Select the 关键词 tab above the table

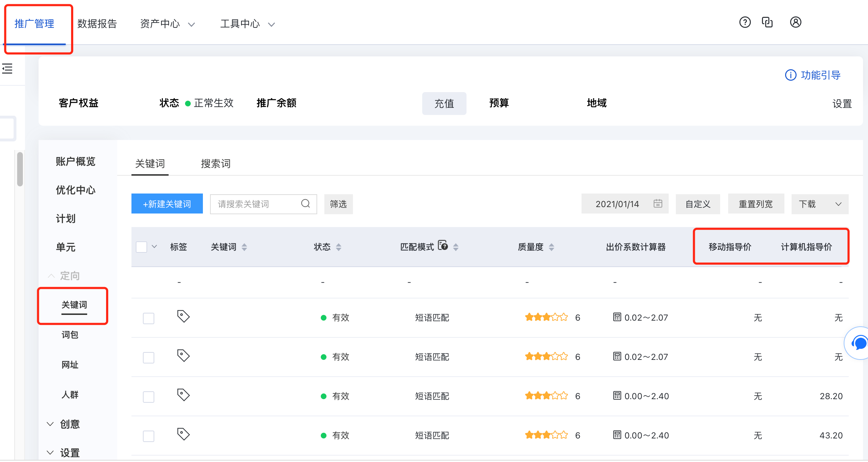pyautogui.click(x=150, y=164)
